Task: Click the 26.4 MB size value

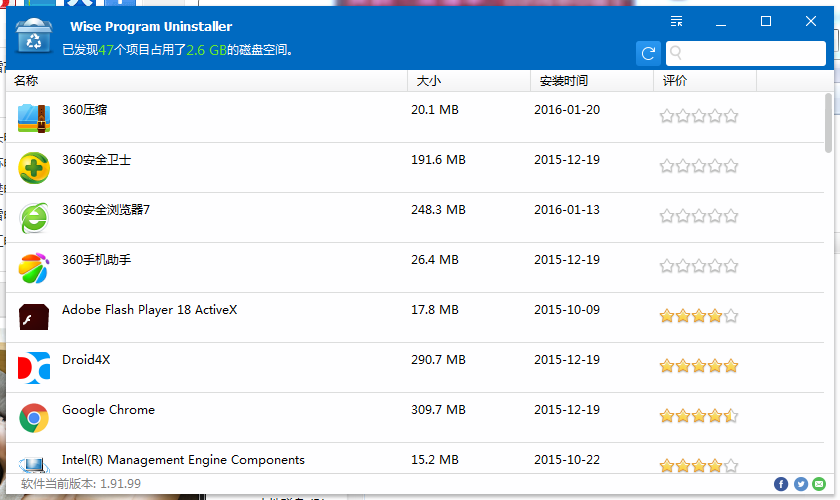Action: click(434, 260)
